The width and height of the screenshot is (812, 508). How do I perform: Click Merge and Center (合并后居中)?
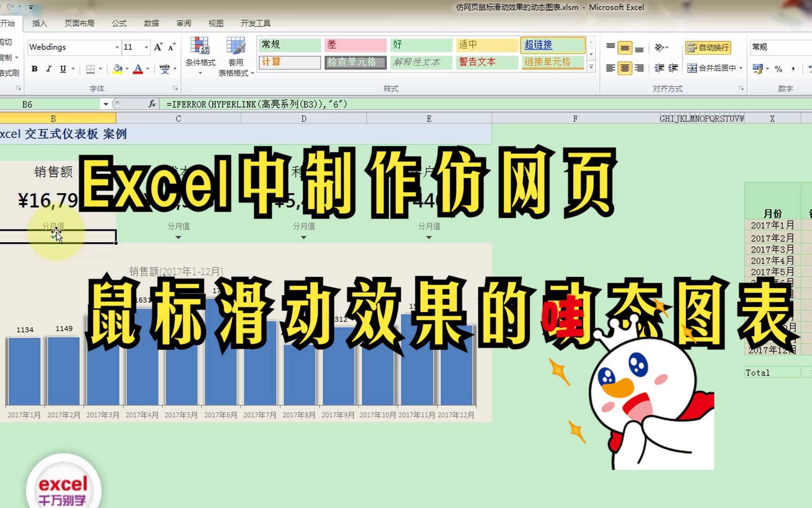(x=711, y=68)
